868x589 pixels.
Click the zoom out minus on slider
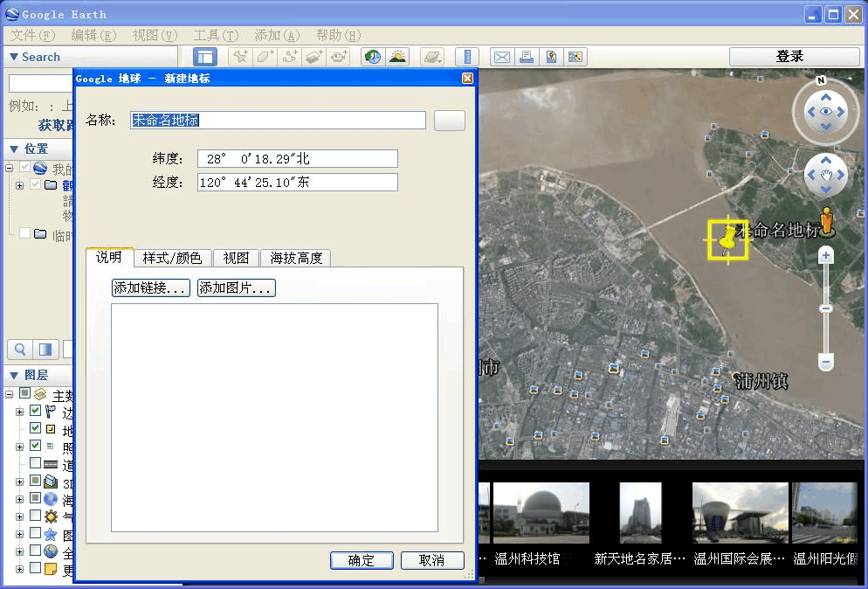(x=826, y=363)
